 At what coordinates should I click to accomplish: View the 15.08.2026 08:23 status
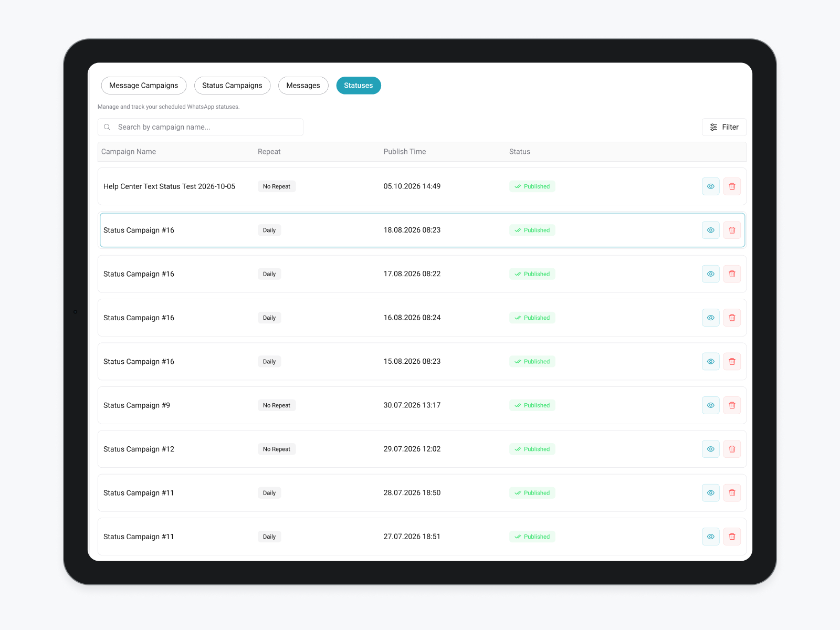pos(710,361)
